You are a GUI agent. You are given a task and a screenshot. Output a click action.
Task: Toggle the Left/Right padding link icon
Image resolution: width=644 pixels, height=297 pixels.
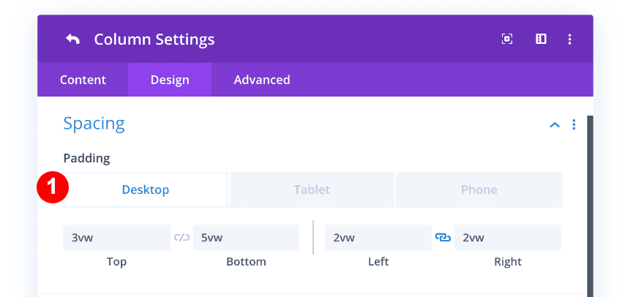point(443,237)
